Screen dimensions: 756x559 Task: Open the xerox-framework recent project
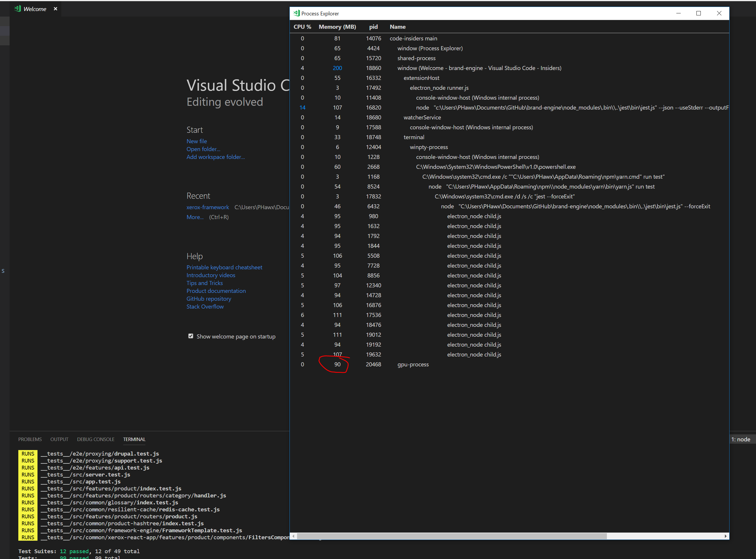(x=208, y=207)
